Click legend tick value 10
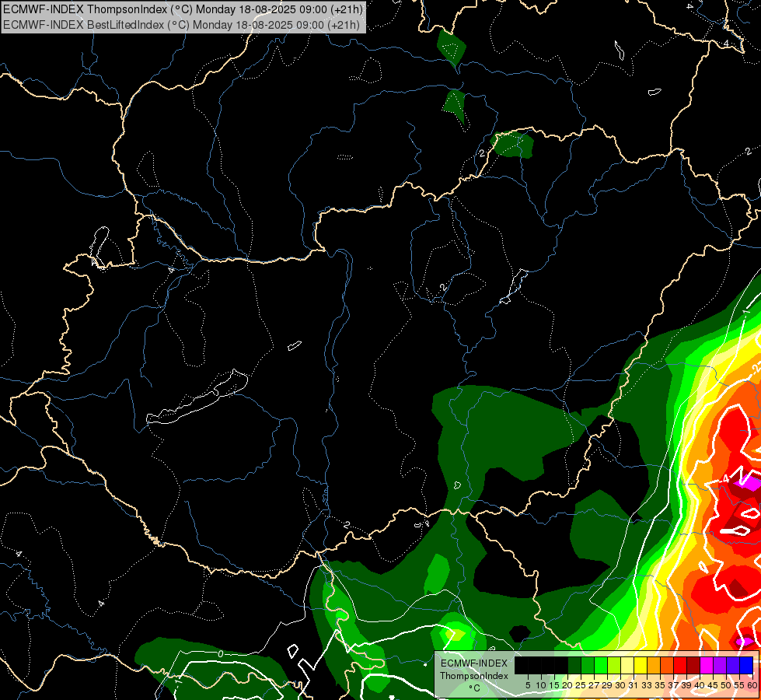Screen dimensions: 761x700 point(541,685)
